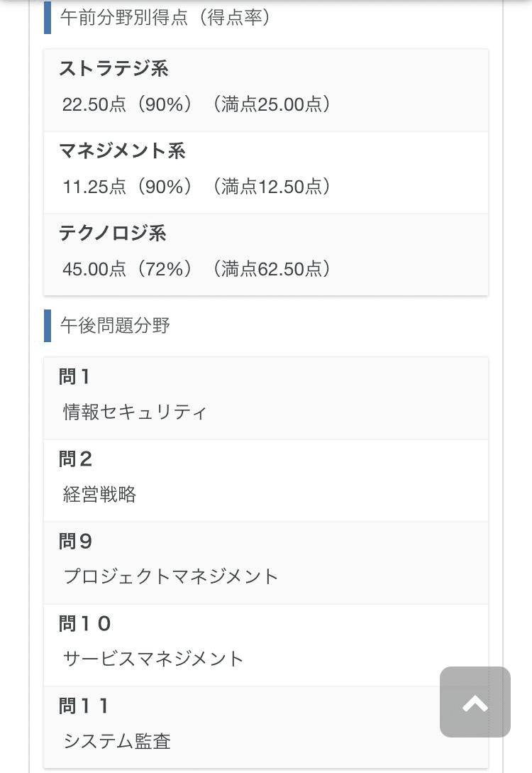Select the 問11 label
Image resolution: width=532 pixels, height=773 pixels.
pos(84,706)
